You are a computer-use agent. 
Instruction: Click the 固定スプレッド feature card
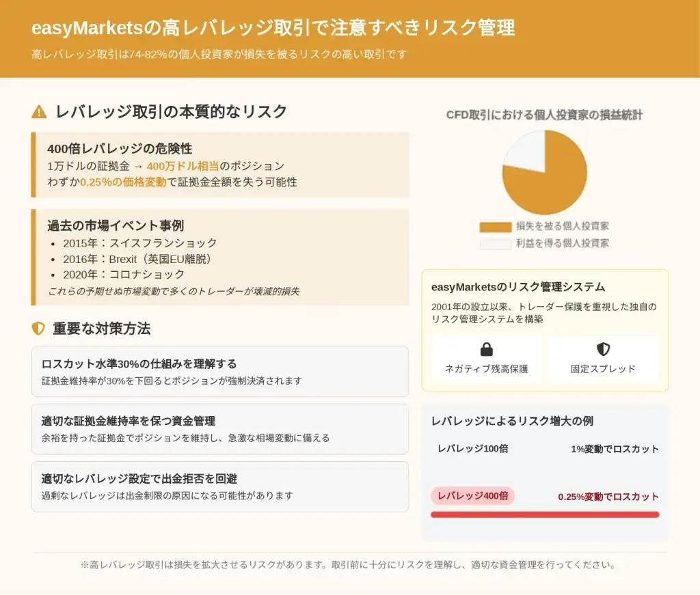(603, 359)
